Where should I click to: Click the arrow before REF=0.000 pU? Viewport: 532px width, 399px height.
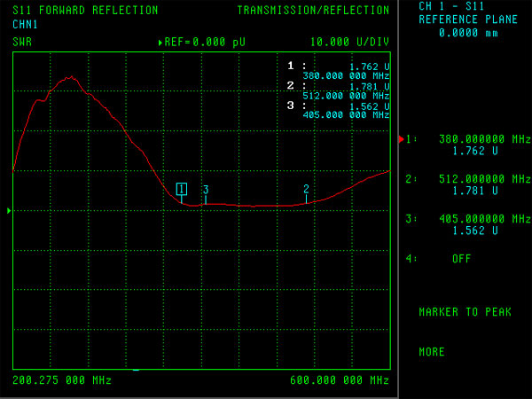tap(160, 43)
